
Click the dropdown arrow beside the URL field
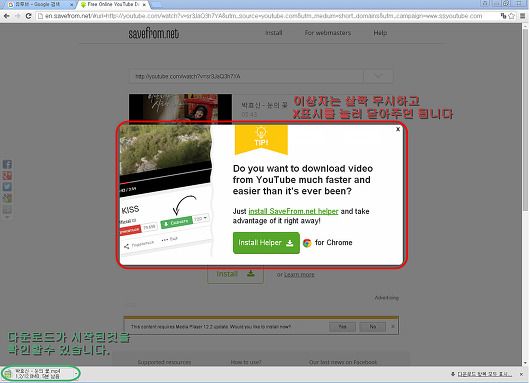pyautogui.click(x=378, y=76)
